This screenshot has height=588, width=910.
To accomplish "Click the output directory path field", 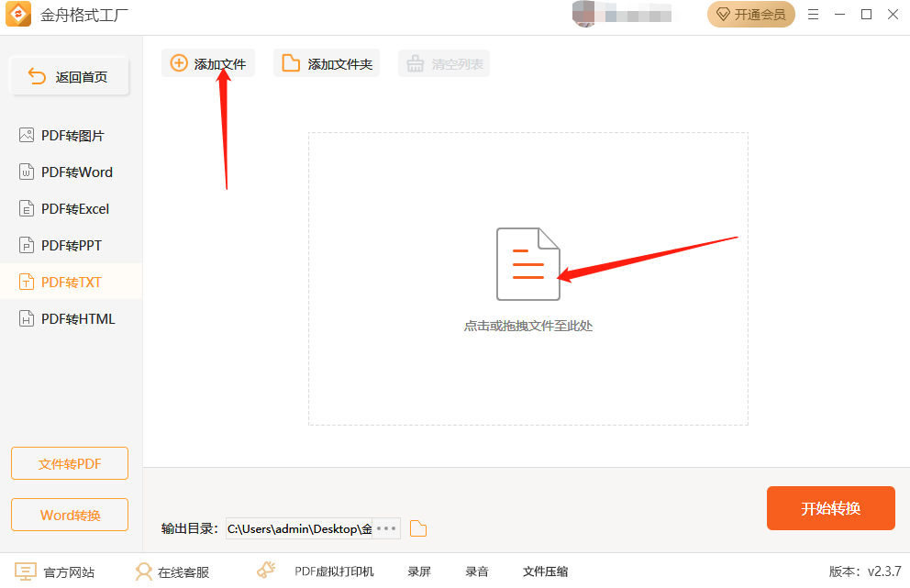I will (299, 528).
